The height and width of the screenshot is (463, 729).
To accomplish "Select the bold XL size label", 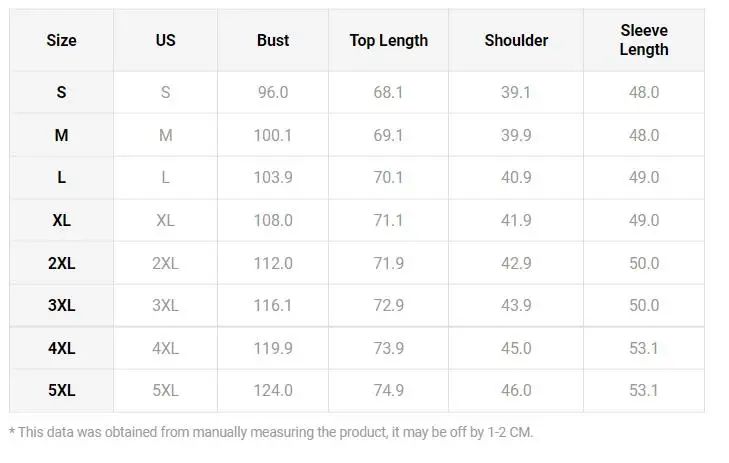I will [61, 221].
